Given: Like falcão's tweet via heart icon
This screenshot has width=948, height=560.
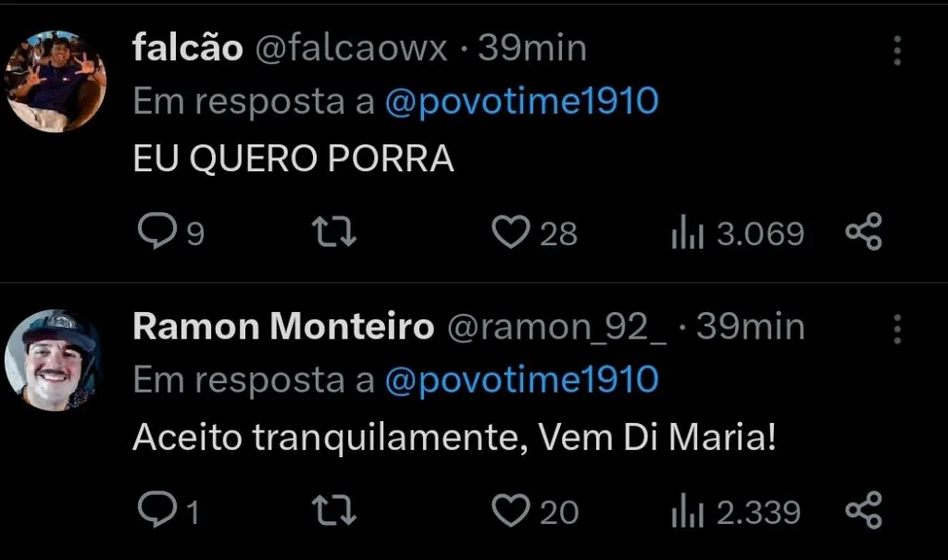Looking at the screenshot, I should [x=516, y=232].
